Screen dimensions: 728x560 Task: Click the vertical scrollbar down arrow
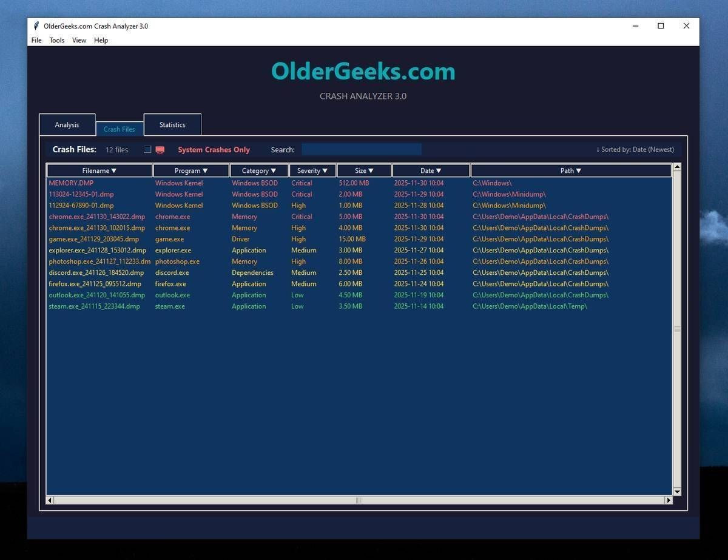[x=677, y=491]
